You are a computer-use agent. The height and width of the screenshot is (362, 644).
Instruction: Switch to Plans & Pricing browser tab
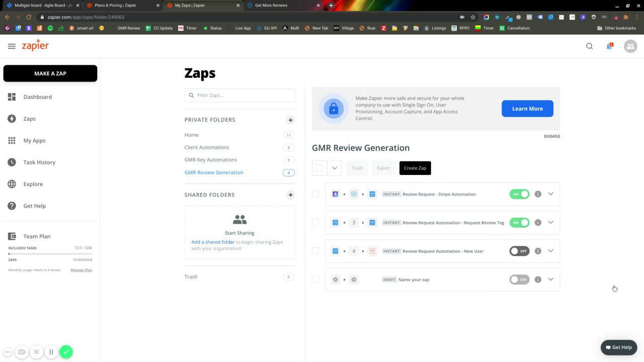tap(122, 6)
